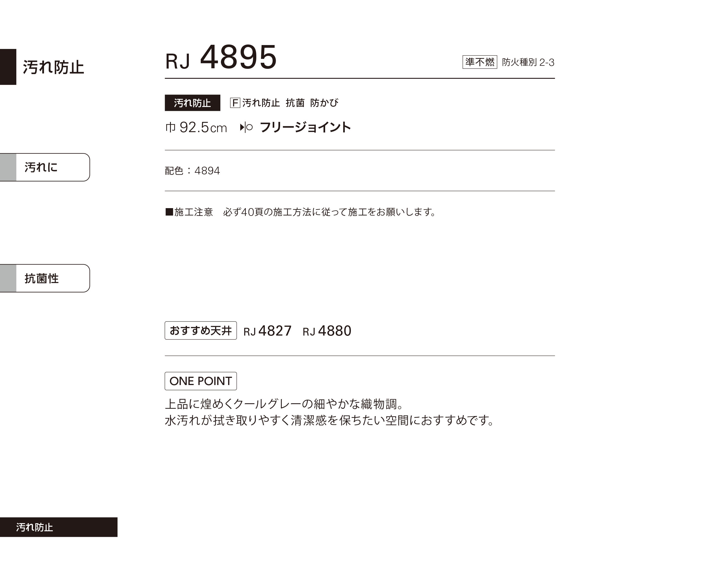Click the black 汚れ防止 category badge
Screen dimensions: 728x581
pos(192,103)
